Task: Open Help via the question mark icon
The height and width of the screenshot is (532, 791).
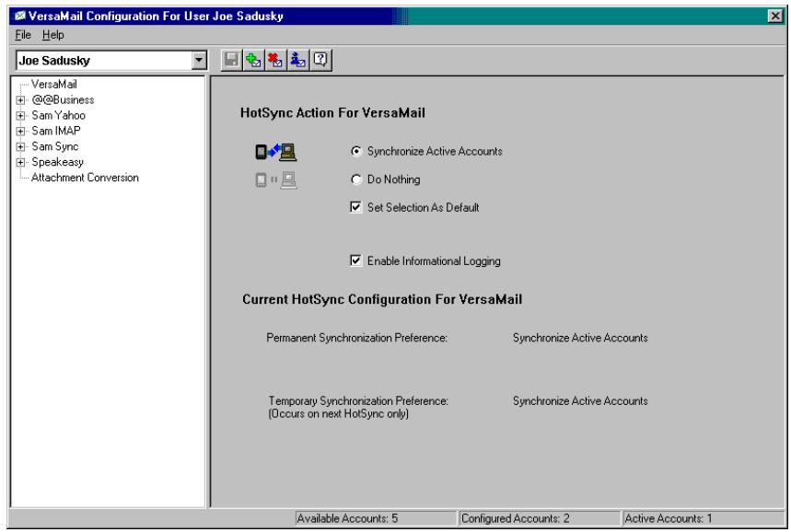Action: [x=320, y=61]
